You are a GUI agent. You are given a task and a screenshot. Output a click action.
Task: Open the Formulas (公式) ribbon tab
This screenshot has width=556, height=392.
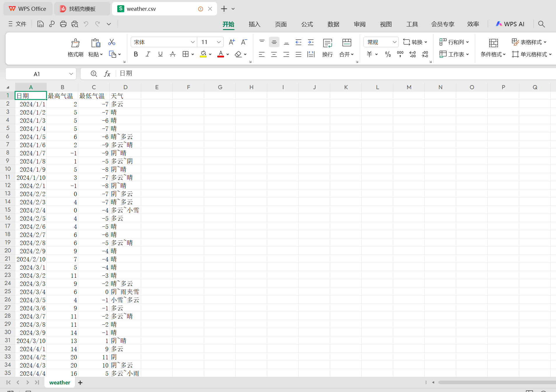coord(307,24)
